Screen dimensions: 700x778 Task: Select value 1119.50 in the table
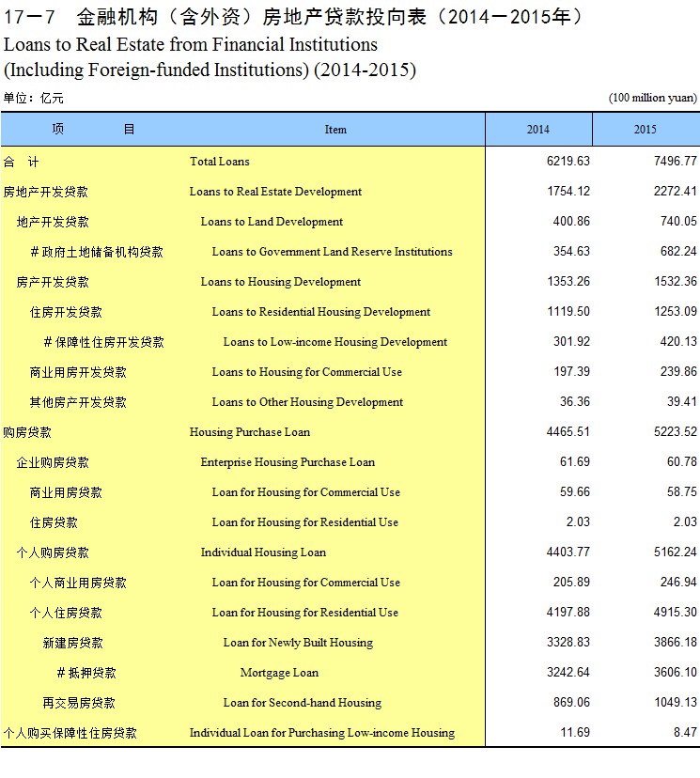(568, 311)
